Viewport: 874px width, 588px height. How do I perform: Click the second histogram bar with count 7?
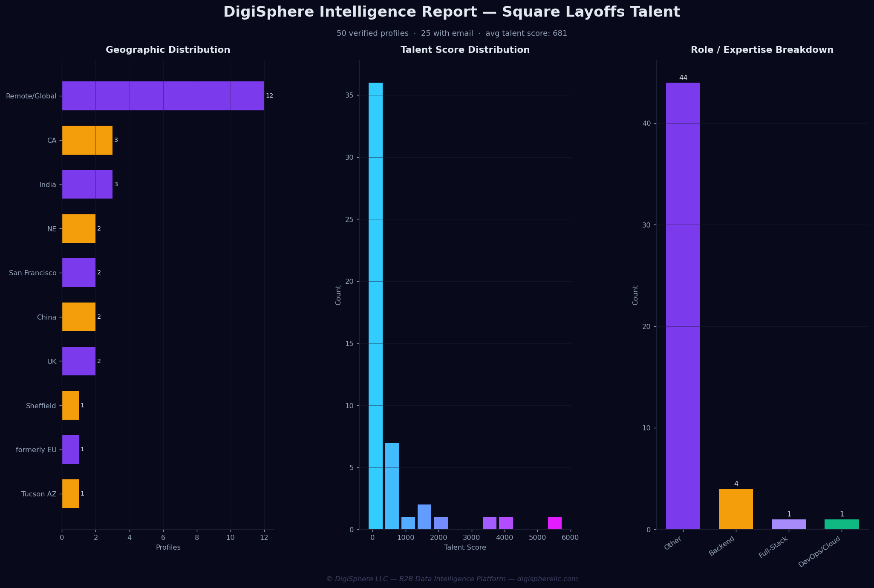click(x=392, y=486)
